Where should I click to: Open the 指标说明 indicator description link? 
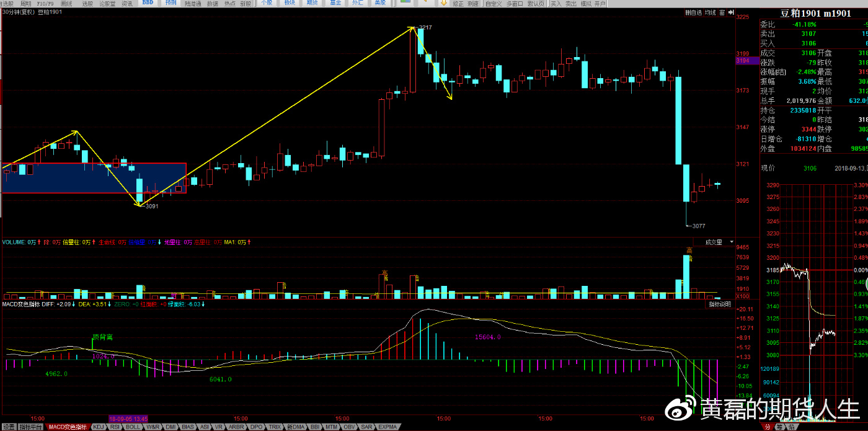pyautogui.click(x=719, y=304)
